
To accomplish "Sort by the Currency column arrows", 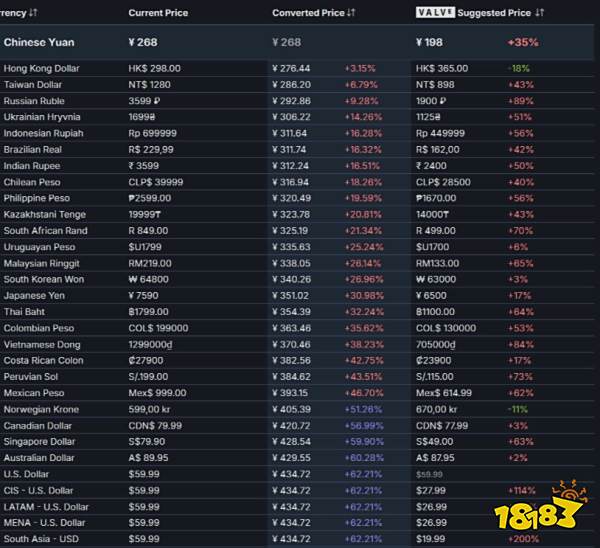I will (33, 13).
